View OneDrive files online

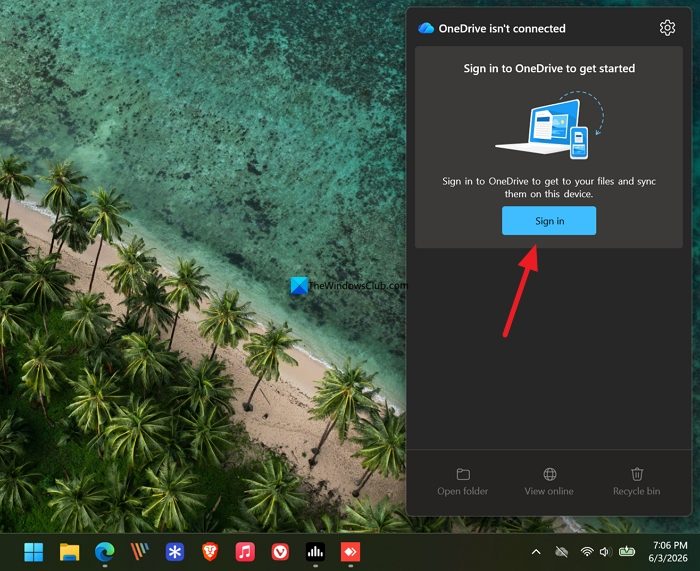549,482
